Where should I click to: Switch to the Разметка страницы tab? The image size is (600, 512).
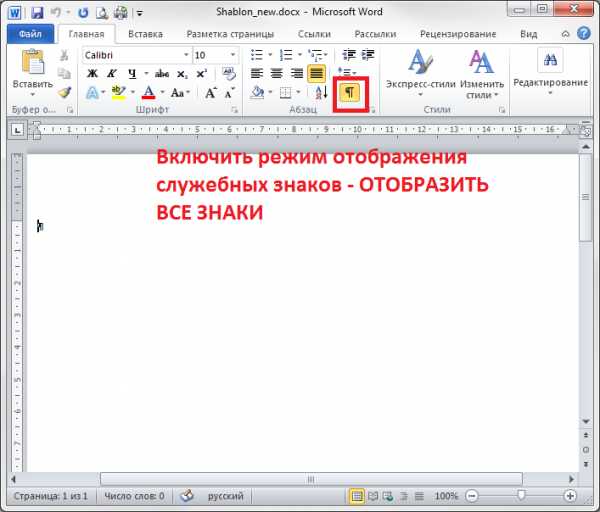(230, 34)
